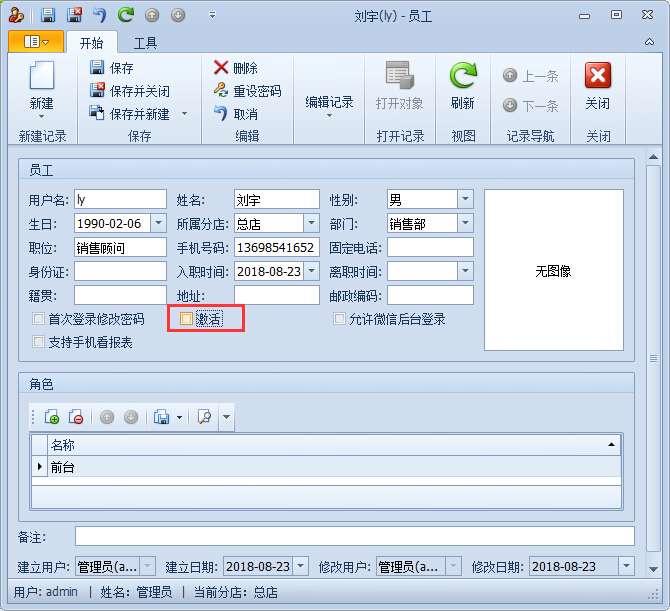This screenshot has width=670, height=611.
Task: Click the 重设密码 (Reset Password) key icon
Action: (x=220, y=91)
